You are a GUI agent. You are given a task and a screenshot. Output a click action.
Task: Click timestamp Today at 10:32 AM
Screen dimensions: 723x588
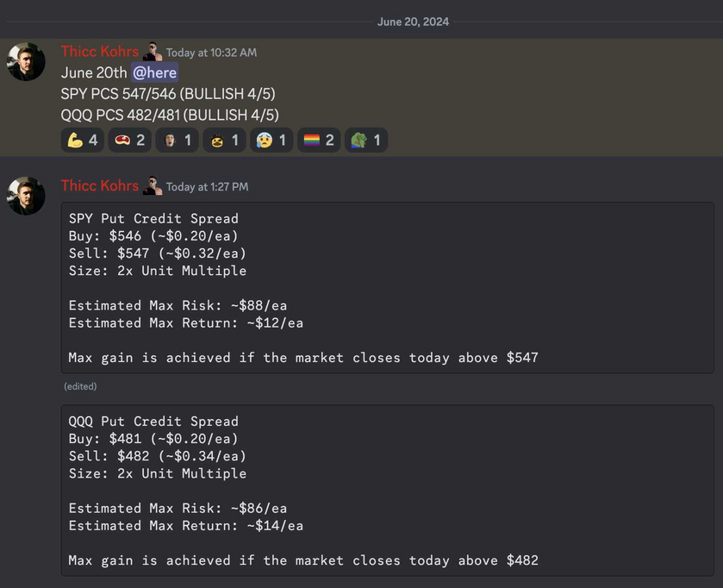(x=211, y=53)
